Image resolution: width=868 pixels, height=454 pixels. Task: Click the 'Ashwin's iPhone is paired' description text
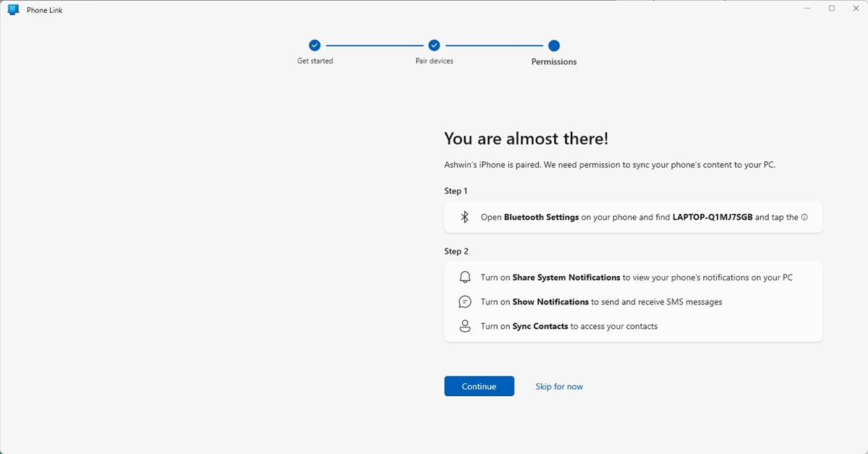coord(610,165)
